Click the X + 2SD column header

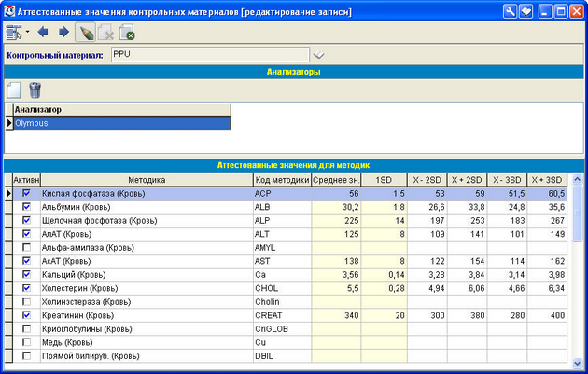point(467,180)
